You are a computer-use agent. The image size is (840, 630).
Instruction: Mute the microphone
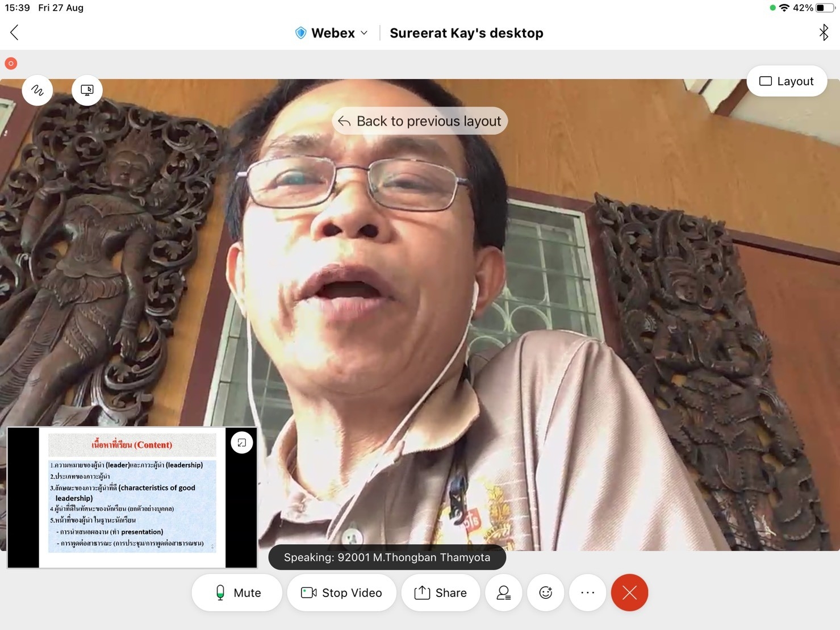click(237, 593)
